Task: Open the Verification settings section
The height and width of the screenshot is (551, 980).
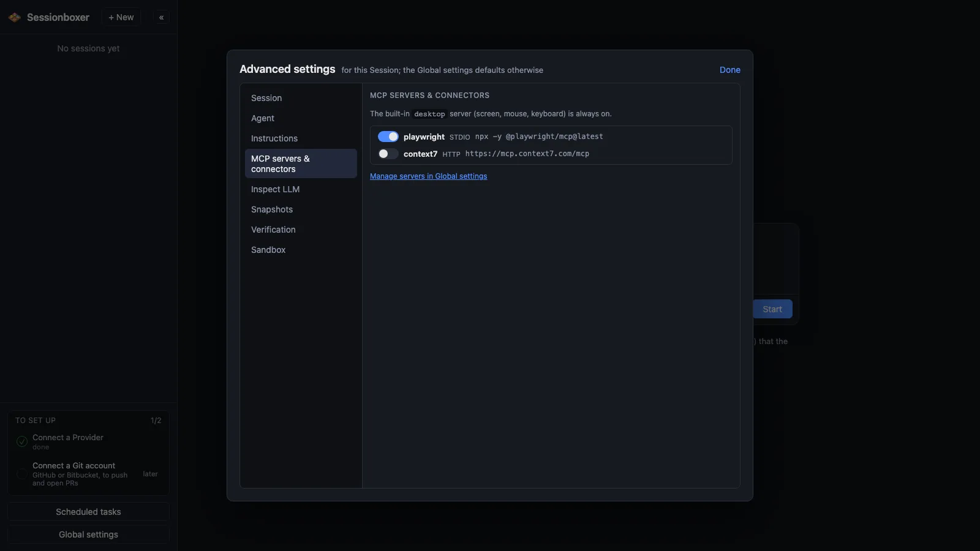Action: [301, 230]
